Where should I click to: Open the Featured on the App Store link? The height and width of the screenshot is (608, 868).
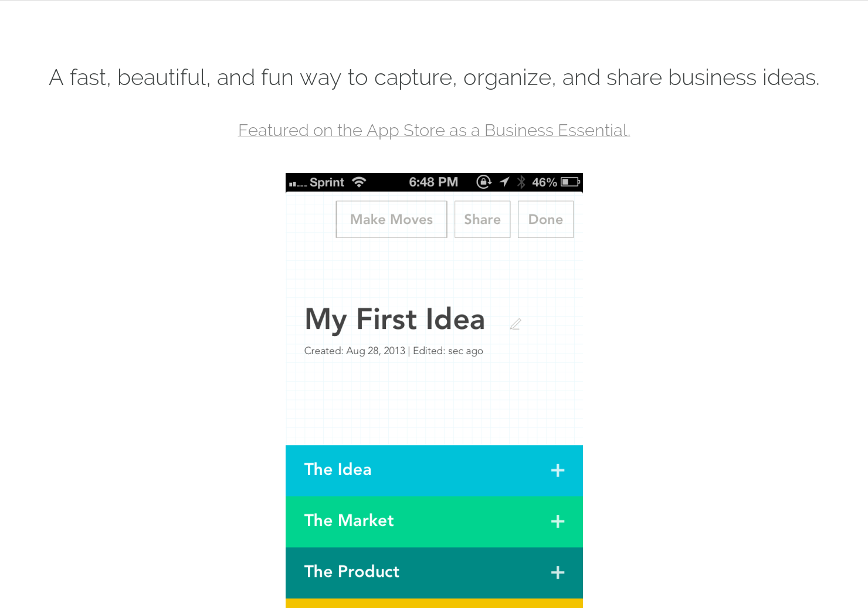(x=434, y=130)
